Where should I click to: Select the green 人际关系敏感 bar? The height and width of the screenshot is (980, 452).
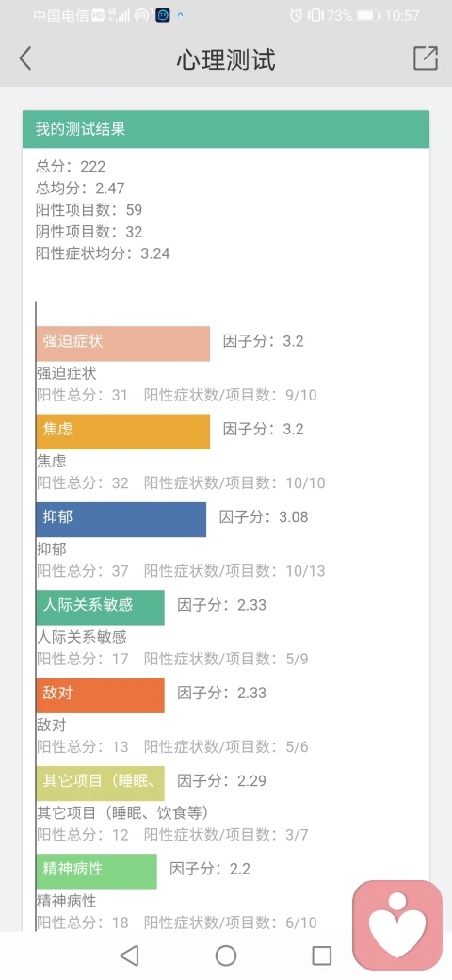pyautogui.click(x=101, y=608)
